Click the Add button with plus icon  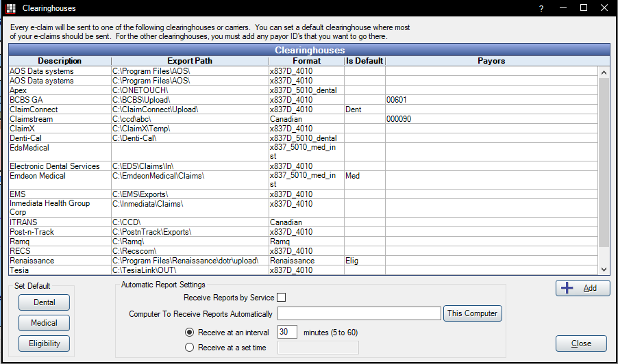coord(582,288)
